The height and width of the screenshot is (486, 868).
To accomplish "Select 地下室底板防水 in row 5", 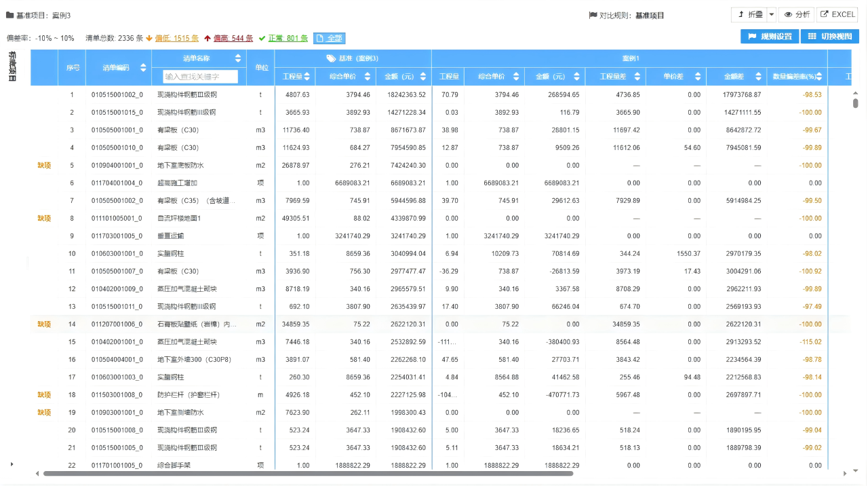I will pos(180,166).
